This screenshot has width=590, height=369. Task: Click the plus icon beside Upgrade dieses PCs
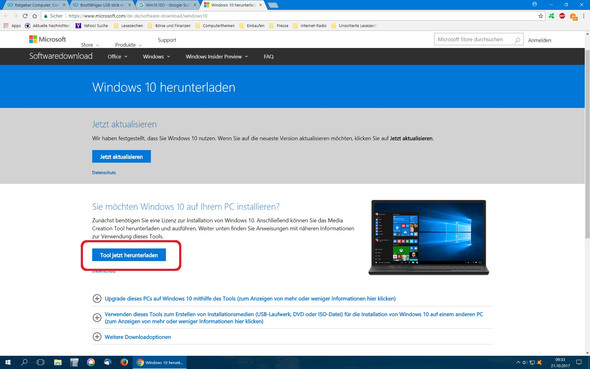click(97, 298)
